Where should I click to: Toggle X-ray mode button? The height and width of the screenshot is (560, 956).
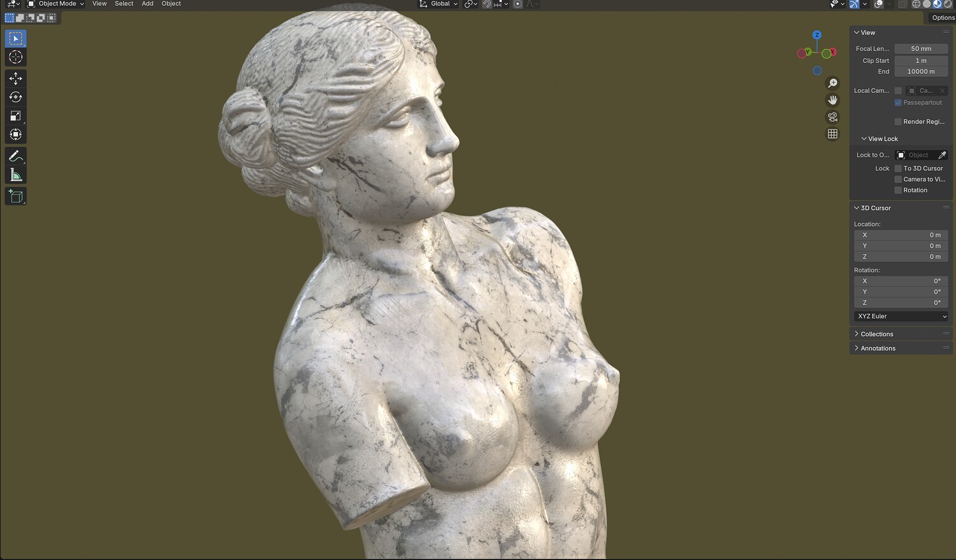tap(902, 4)
